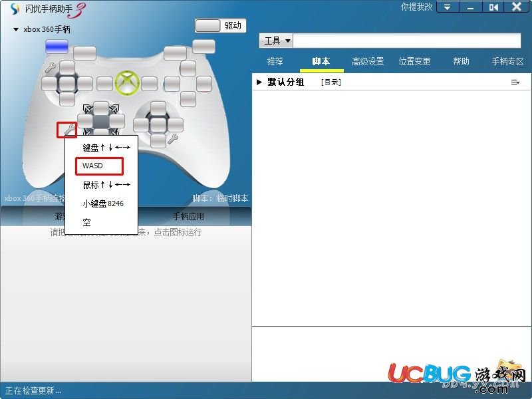Click the wrench icon beside the right stick

pos(173,138)
